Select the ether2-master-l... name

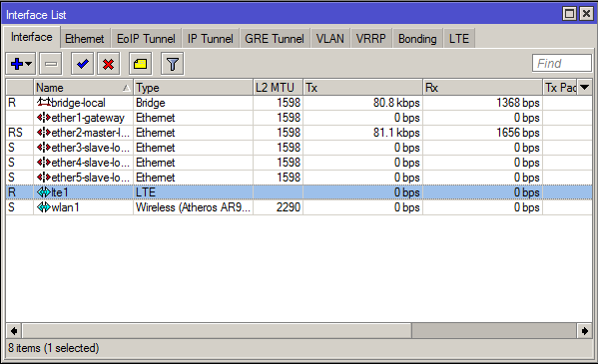point(91,133)
